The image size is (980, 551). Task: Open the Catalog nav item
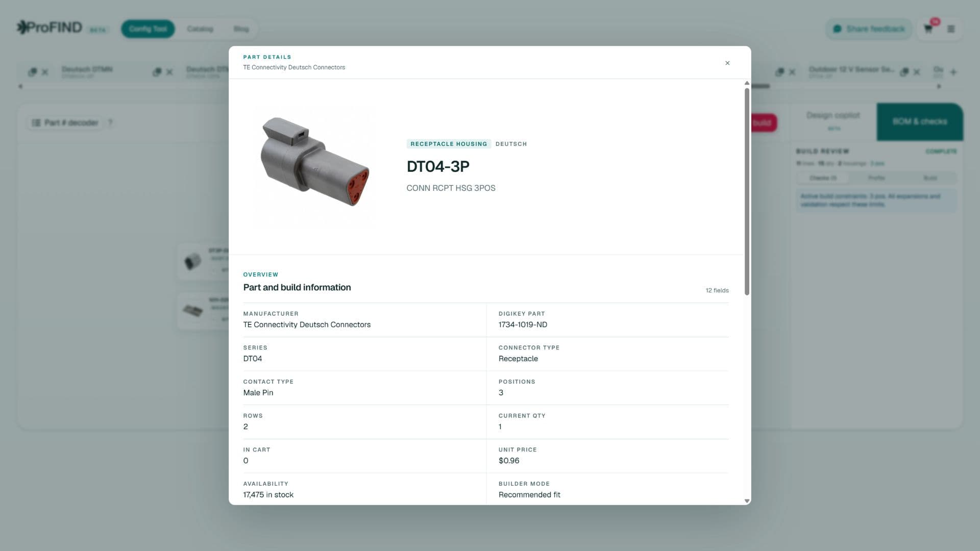200,29
